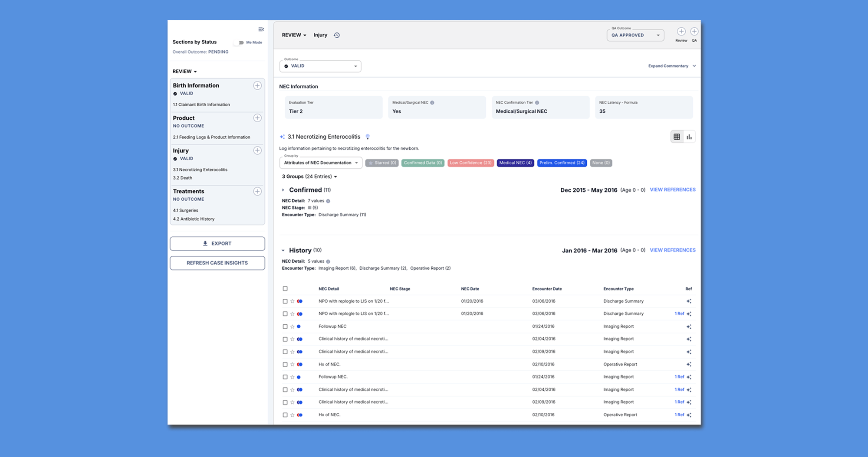This screenshot has height=457, width=868.
Task: Collapse the sidebar using the menu icon
Action: (261, 29)
